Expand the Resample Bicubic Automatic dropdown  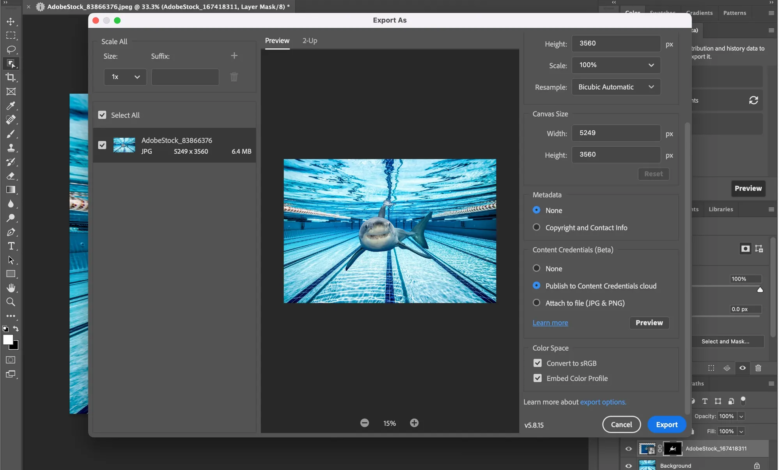click(615, 87)
